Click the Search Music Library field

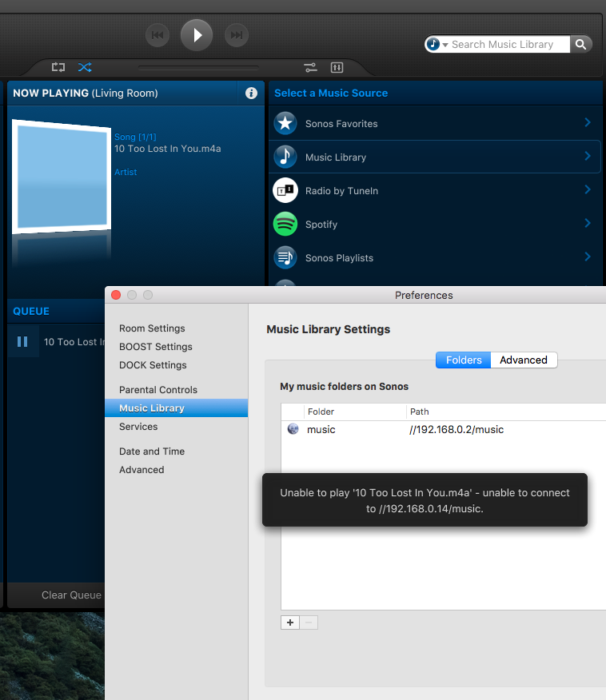click(x=509, y=44)
